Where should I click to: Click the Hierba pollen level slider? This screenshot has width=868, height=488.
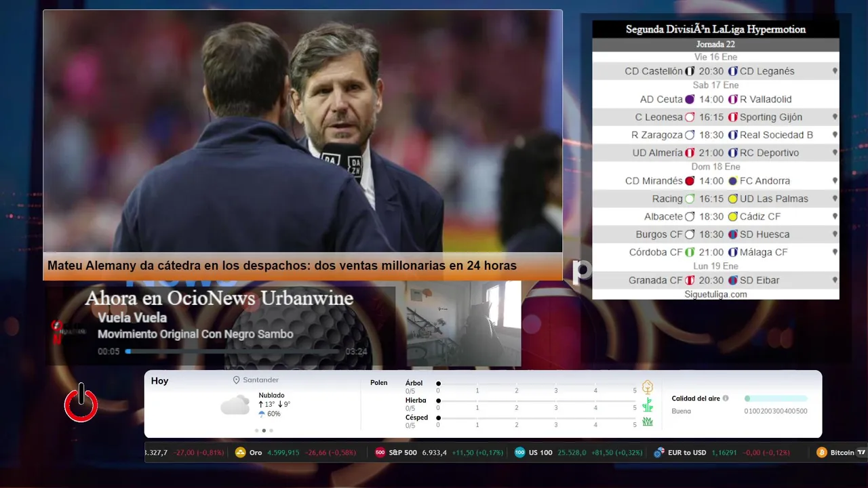[x=536, y=401]
